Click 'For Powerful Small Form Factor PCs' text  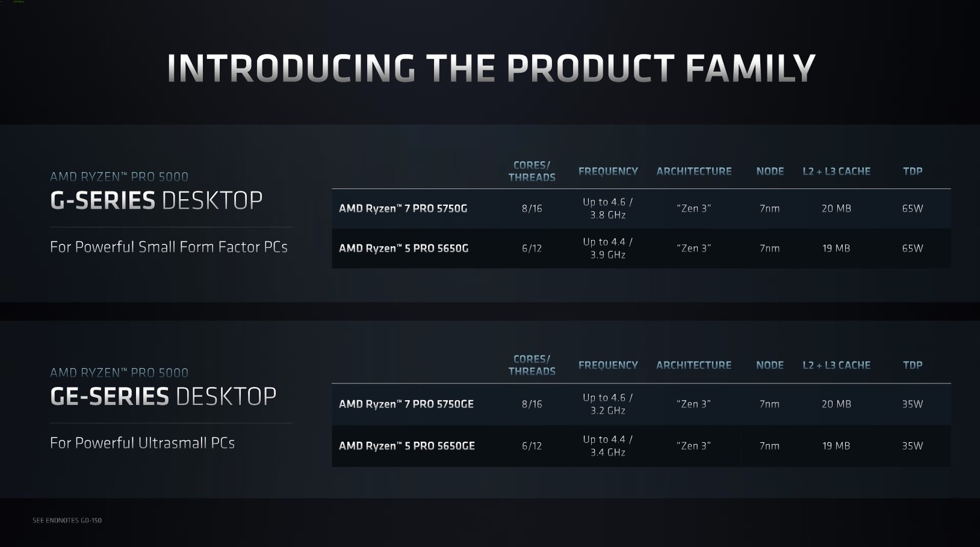tap(168, 247)
